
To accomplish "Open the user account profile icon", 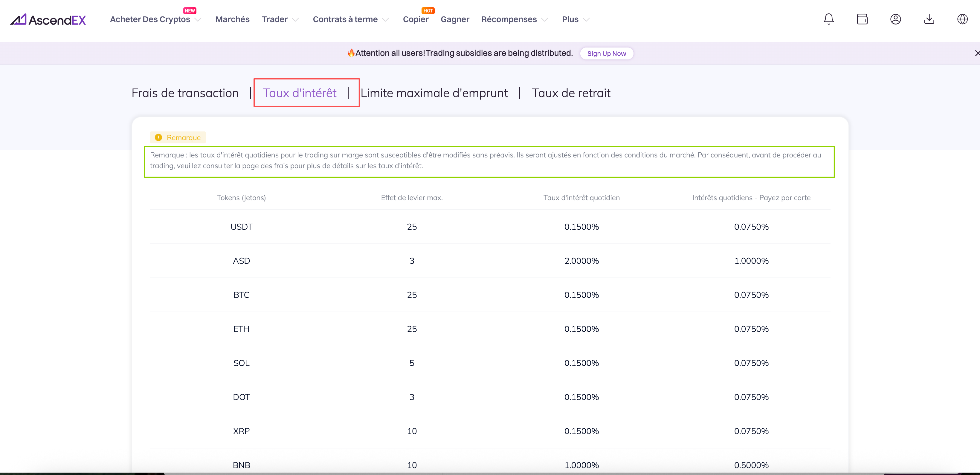I will pyautogui.click(x=895, y=19).
